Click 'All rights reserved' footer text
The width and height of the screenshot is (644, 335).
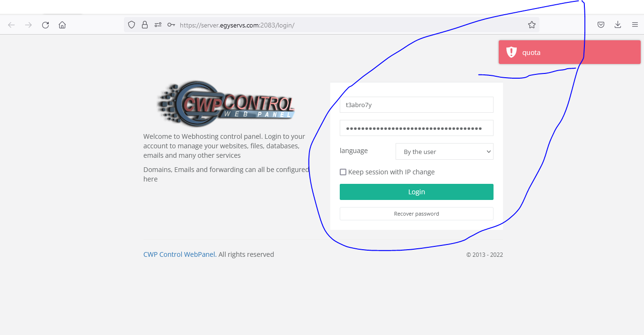pyautogui.click(x=246, y=254)
